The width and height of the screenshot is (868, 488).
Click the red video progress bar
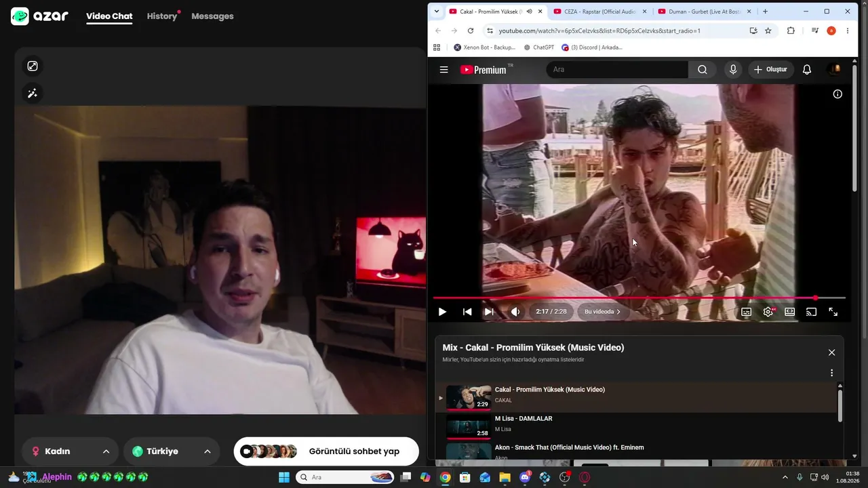[x=639, y=298]
